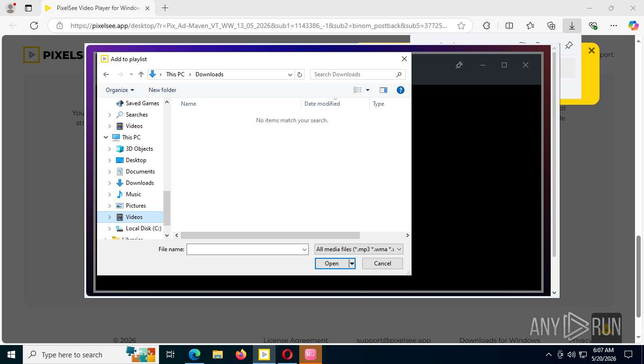Collapse the This PC node
This screenshot has width=644, height=364.
click(x=106, y=137)
